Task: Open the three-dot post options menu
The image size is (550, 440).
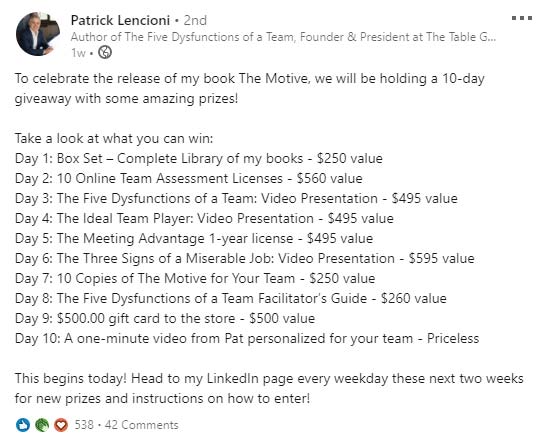Action: pyautogui.click(x=522, y=18)
